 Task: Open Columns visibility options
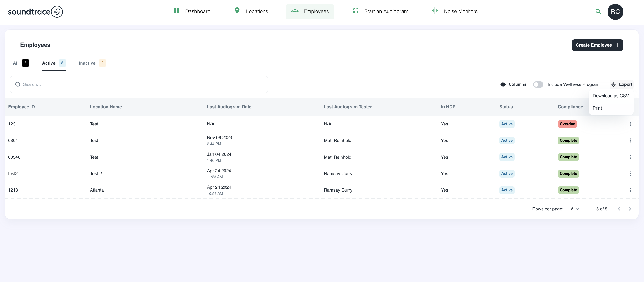coord(513,84)
